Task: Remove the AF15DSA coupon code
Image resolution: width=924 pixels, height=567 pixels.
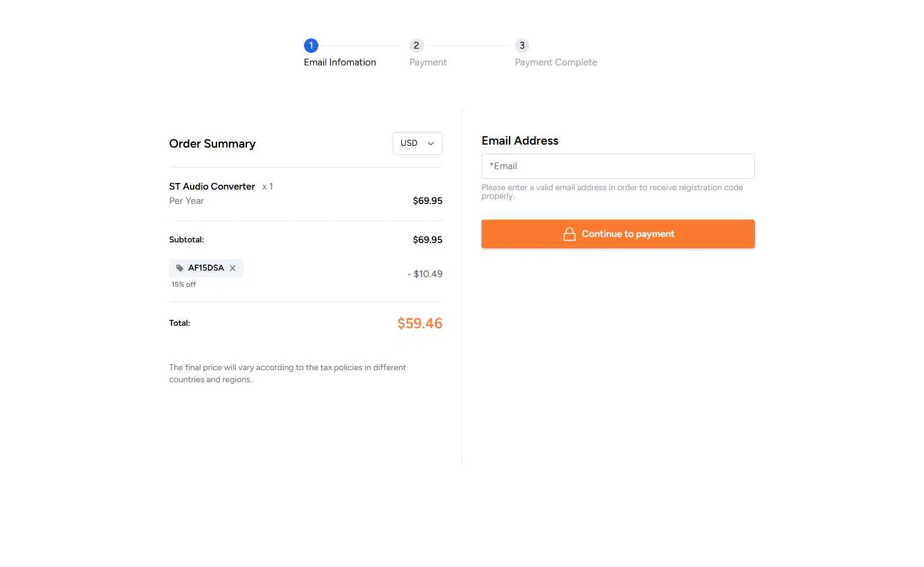Action: click(233, 268)
